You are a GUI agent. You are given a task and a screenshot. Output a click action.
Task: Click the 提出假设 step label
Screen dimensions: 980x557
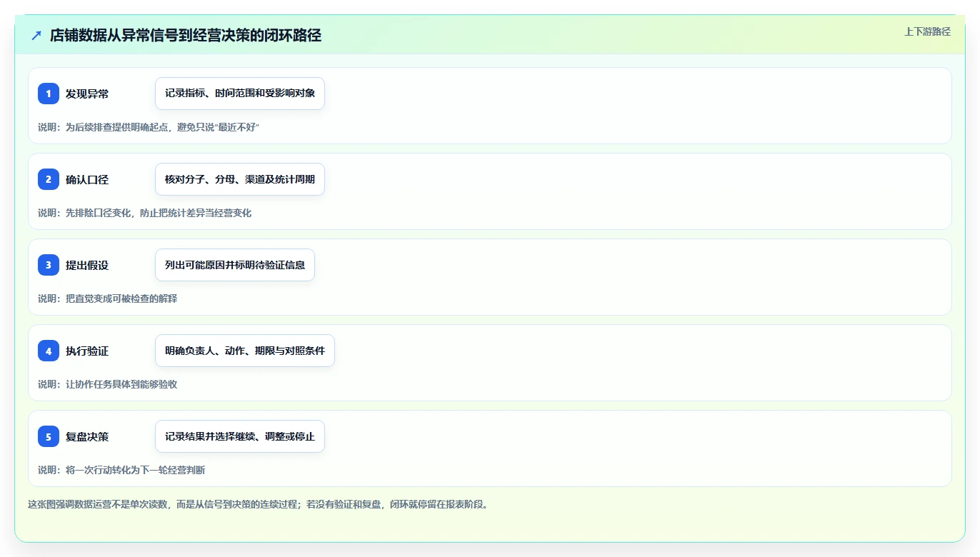[87, 265]
